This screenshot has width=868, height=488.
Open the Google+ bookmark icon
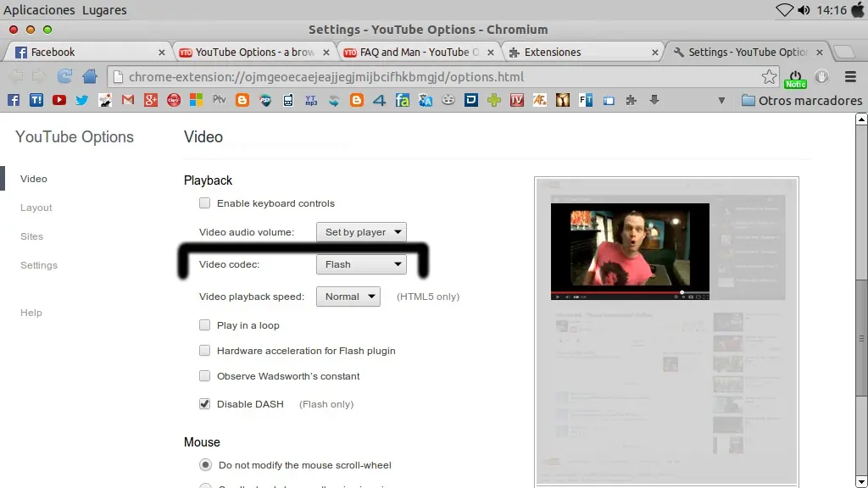pyautogui.click(x=151, y=100)
